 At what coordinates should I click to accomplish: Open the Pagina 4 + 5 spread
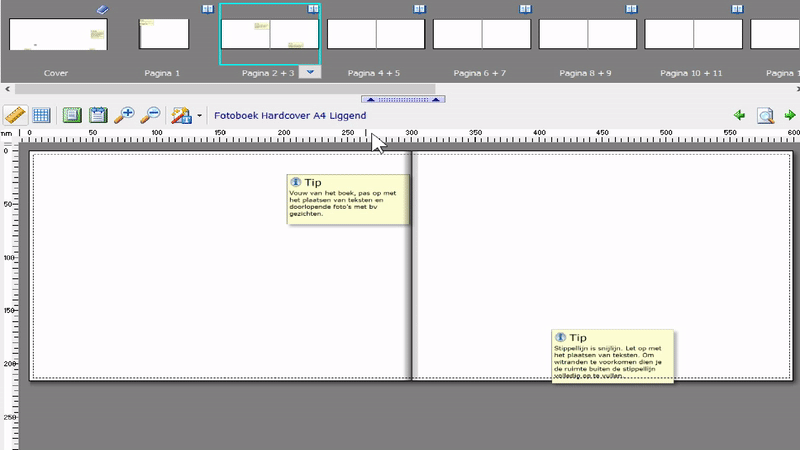pos(376,34)
